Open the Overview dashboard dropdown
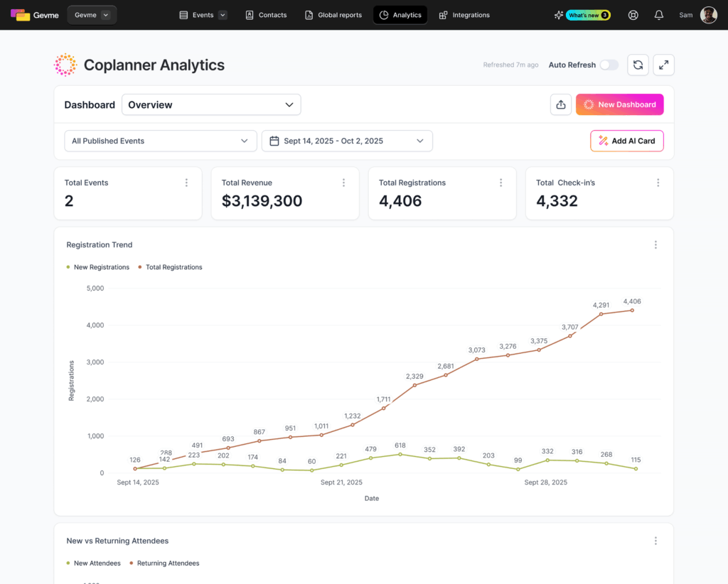Screen dimensions: 728x584 (211, 104)
